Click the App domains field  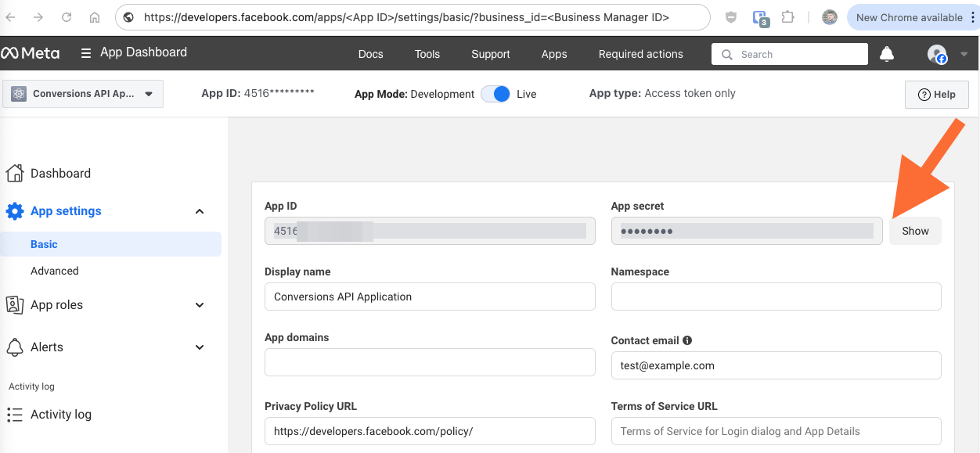[x=430, y=362]
